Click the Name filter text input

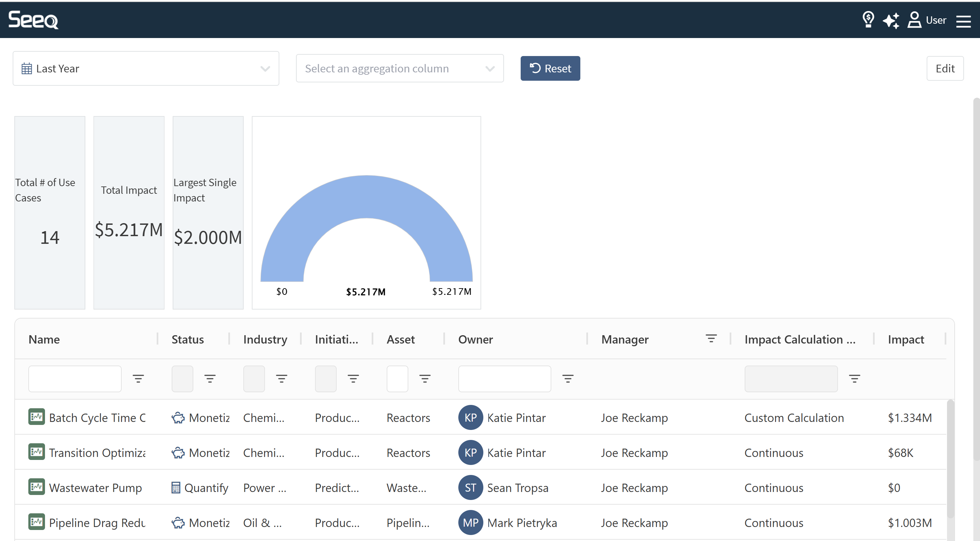pos(75,379)
